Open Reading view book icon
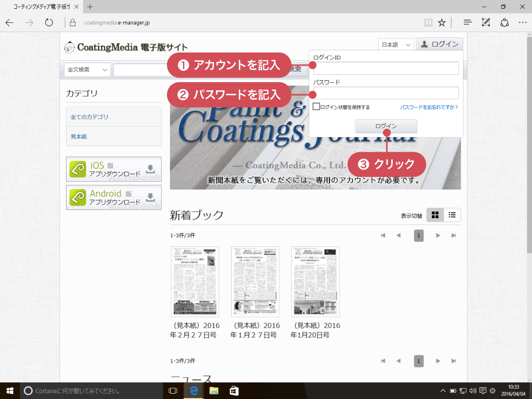The height and width of the screenshot is (399, 532). (x=428, y=22)
